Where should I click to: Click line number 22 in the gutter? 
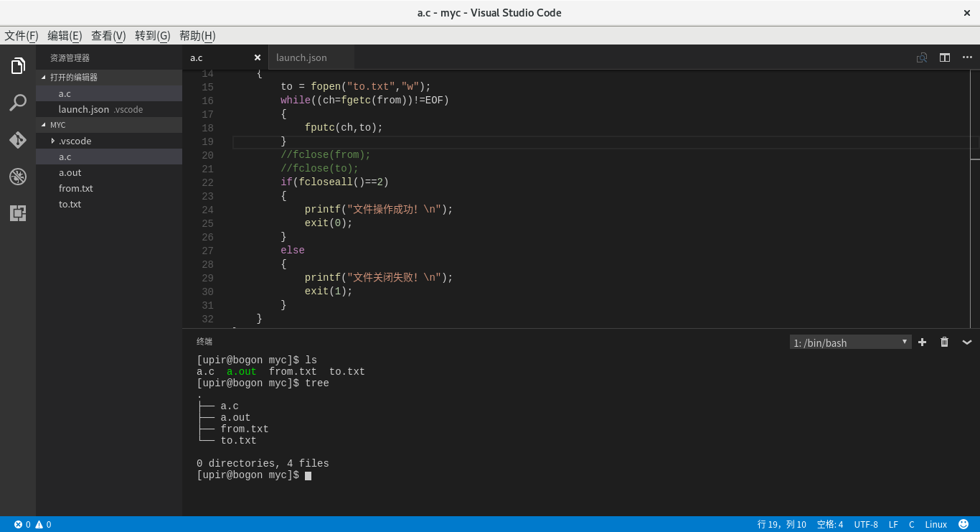pos(207,182)
